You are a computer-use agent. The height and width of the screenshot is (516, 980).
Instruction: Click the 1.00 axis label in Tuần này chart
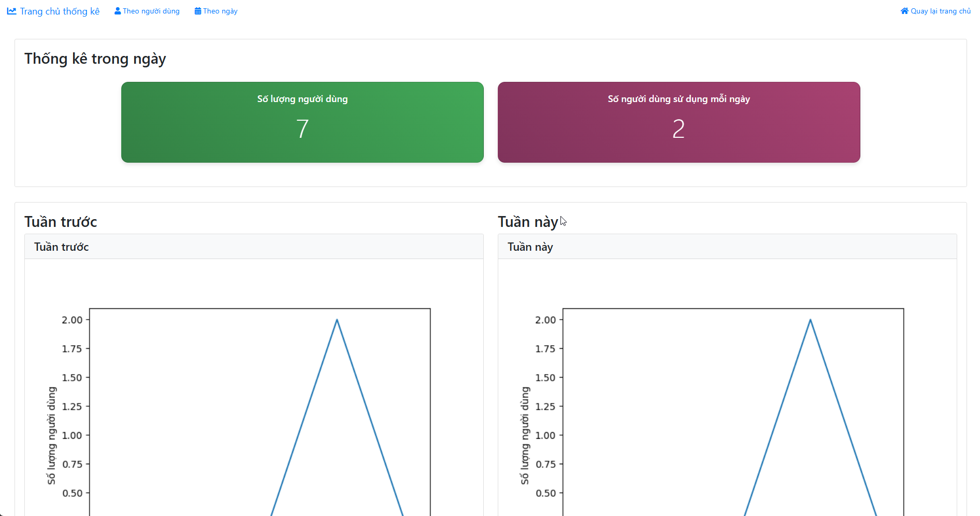(545, 436)
